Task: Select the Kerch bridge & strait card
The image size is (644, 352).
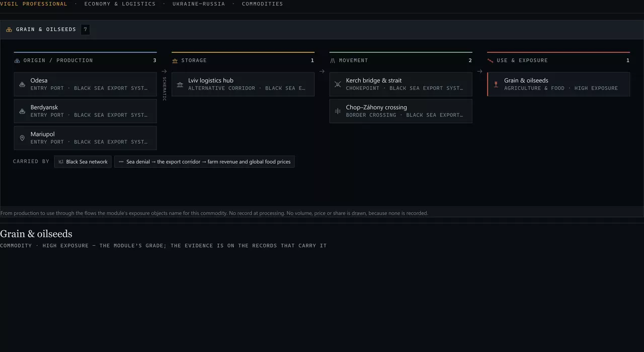Action: (x=401, y=84)
